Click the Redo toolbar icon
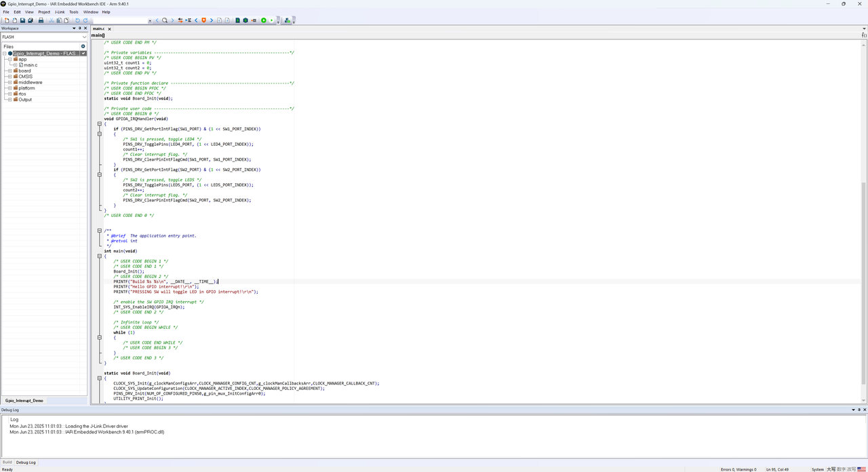The height and width of the screenshot is (472, 868). point(85,20)
